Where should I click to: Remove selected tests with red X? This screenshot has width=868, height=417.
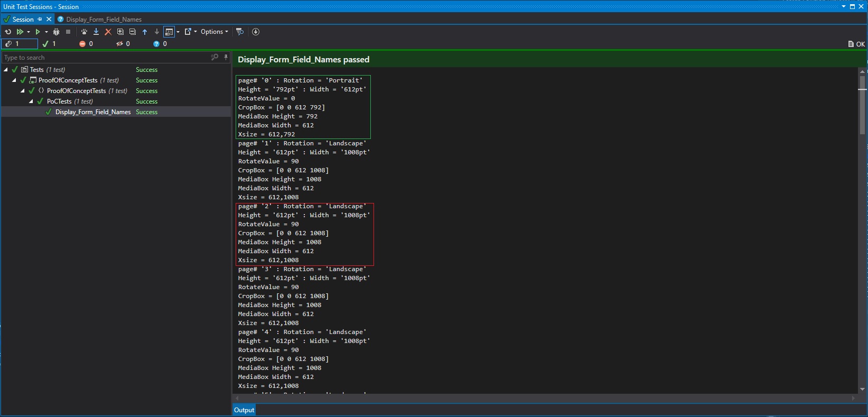pyautogui.click(x=108, y=32)
